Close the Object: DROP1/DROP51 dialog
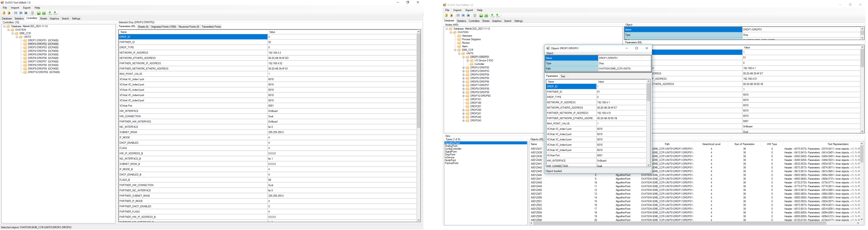 click(x=647, y=48)
